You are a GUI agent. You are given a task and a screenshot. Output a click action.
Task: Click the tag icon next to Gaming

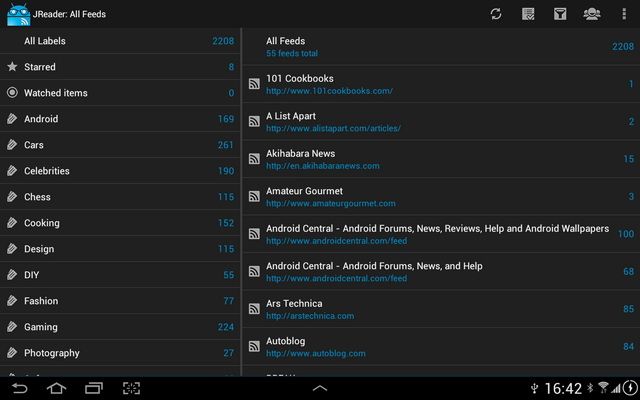click(x=12, y=327)
